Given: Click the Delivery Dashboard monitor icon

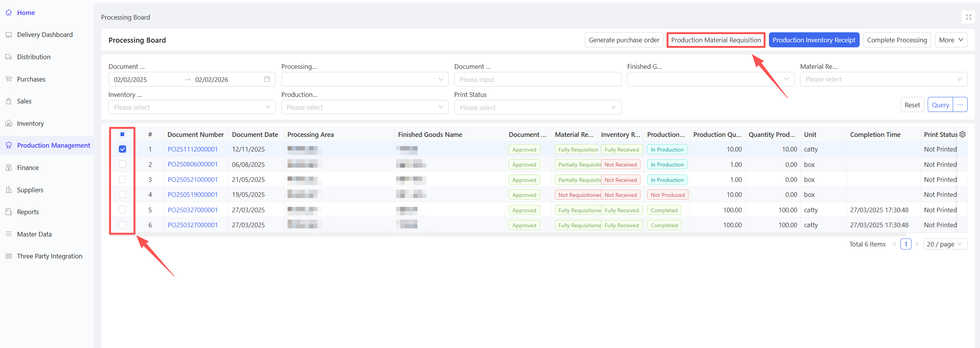Looking at the screenshot, I should (8, 35).
